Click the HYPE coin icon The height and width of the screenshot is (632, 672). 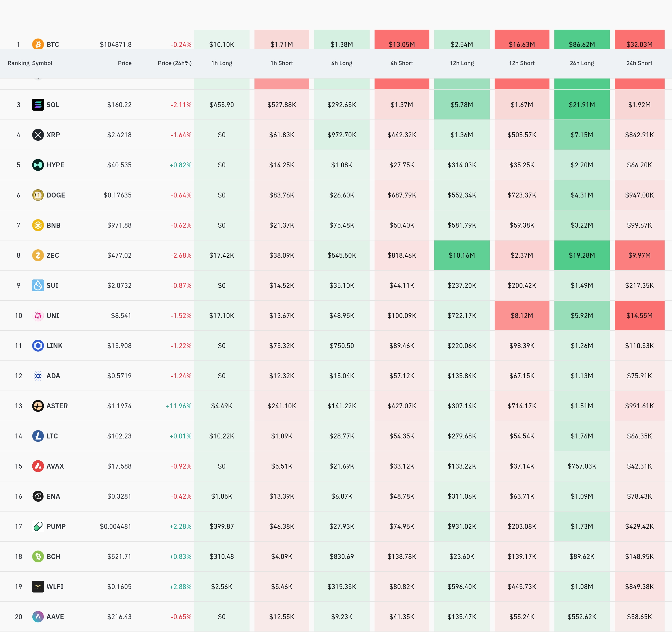[38, 165]
